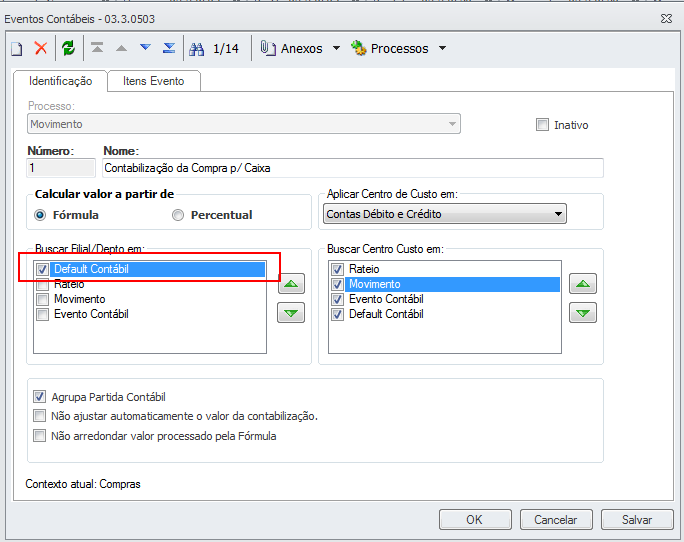Uncheck Evento Contábil in Buscar Centro Custo
The image size is (684, 542).
click(337, 299)
